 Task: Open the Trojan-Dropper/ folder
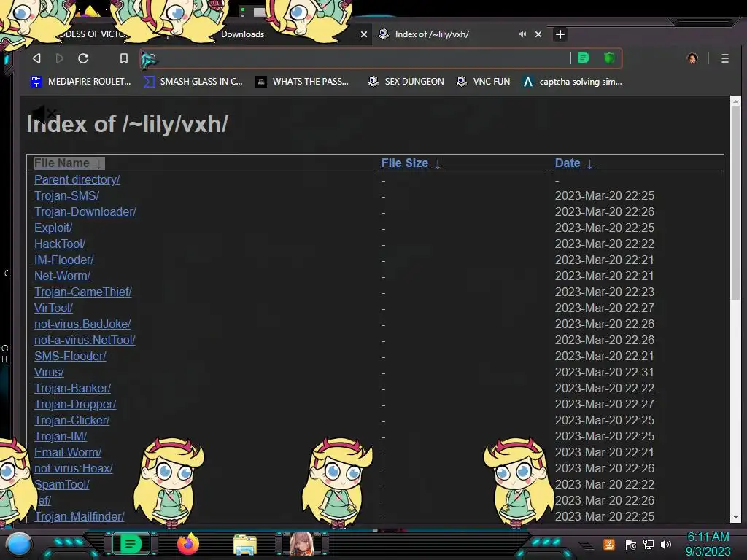pos(75,404)
